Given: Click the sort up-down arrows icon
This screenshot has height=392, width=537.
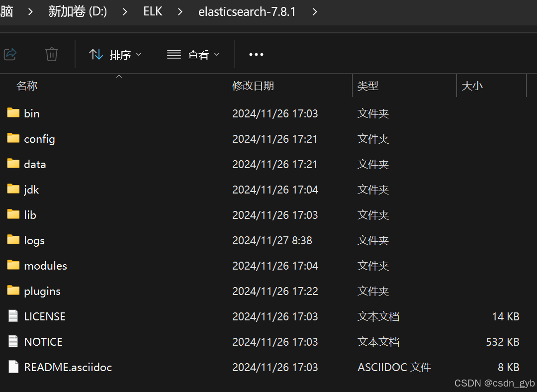Looking at the screenshot, I should click(96, 54).
